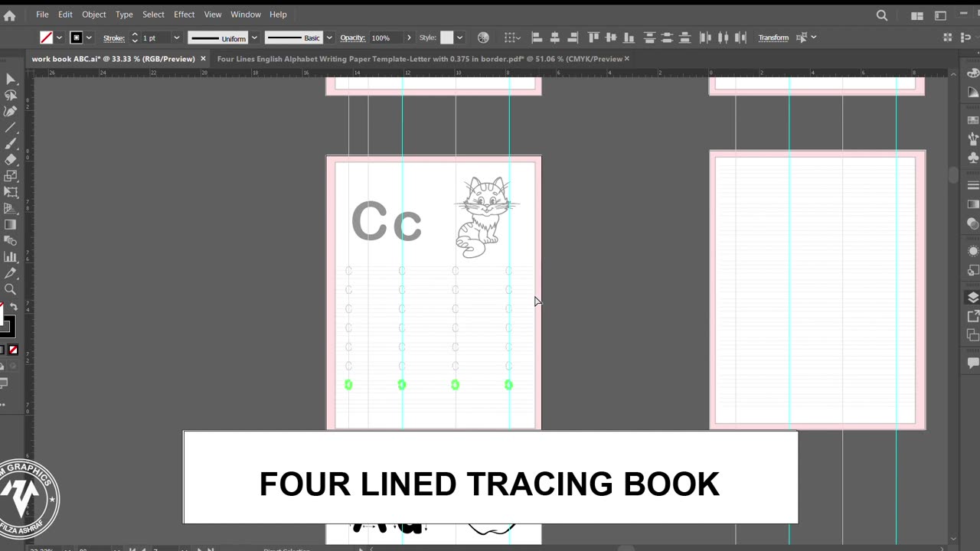This screenshot has height=551, width=980.
Task: Close the work book ABC.ai tab
Action: (x=203, y=59)
